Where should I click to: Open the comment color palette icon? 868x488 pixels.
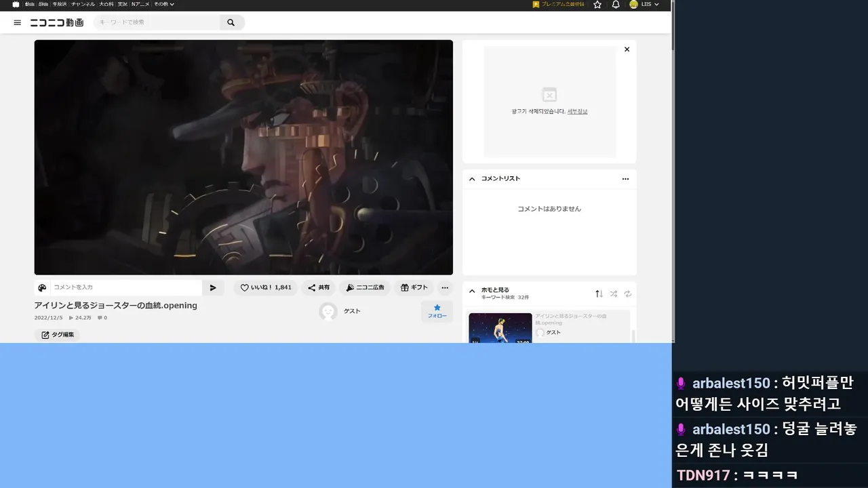(x=42, y=287)
